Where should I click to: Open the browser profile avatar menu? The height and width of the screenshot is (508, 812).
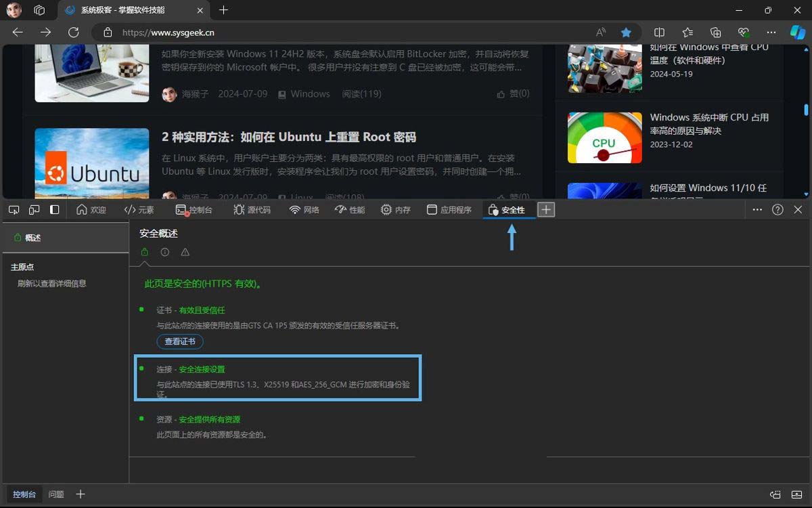pyautogui.click(x=14, y=10)
